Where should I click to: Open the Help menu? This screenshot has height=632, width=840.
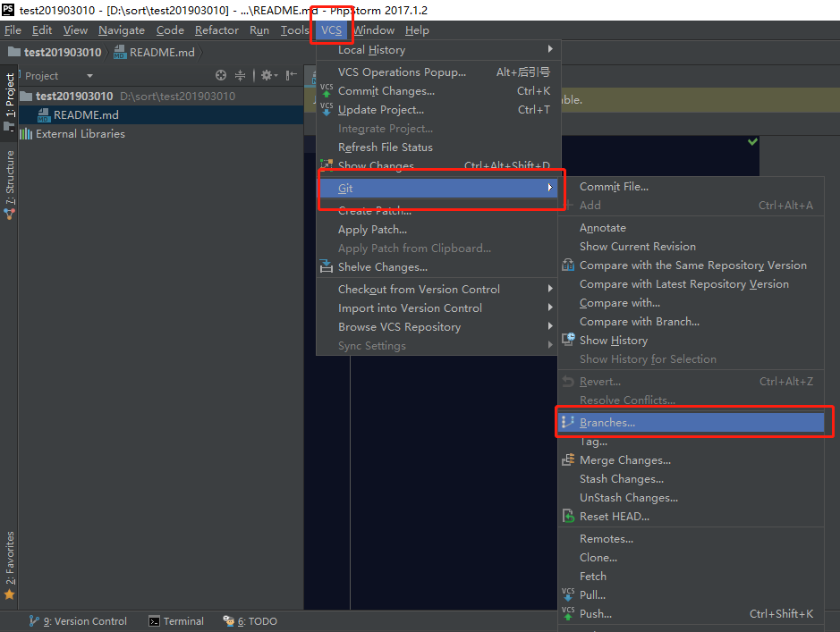pos(417,30)
